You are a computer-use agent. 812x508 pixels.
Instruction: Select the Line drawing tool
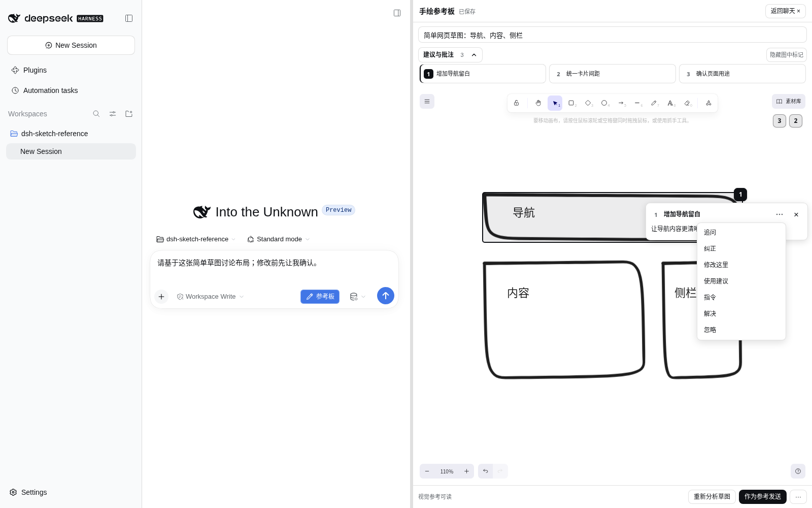(637, 103)
